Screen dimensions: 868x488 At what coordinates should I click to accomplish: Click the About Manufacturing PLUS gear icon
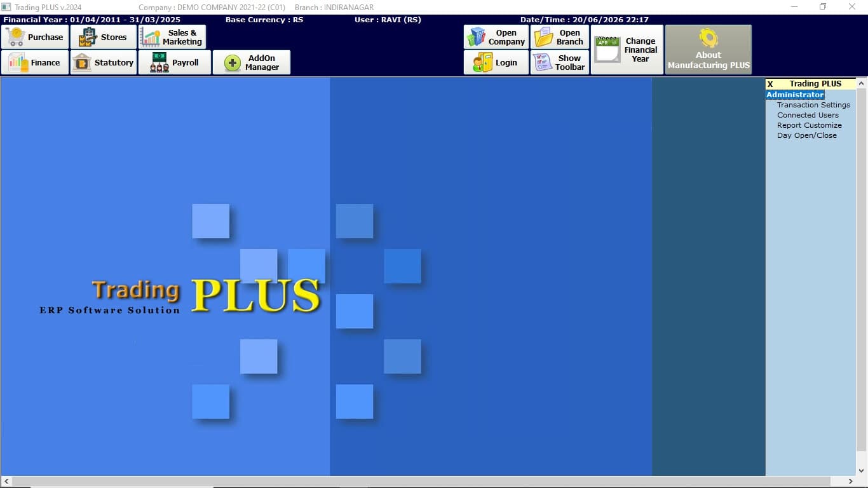[x=709, y=38]
